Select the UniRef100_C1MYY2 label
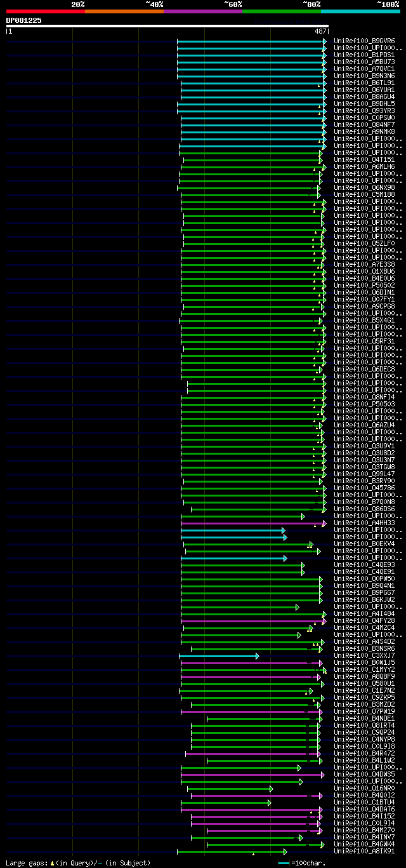 363,669
